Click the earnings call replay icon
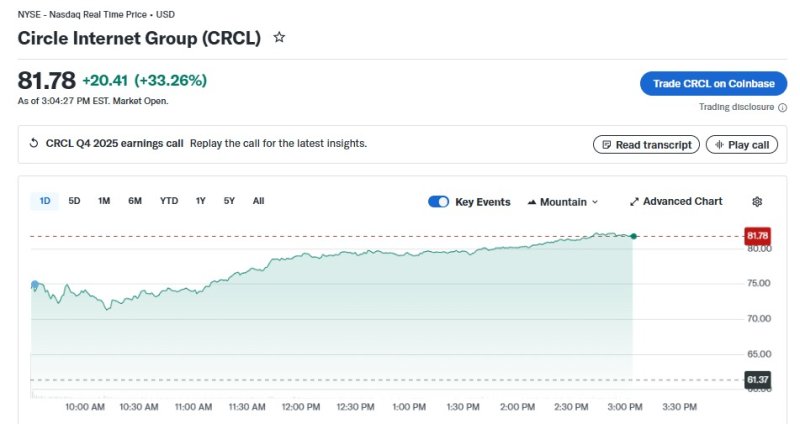The image size is (800, 424). point(34,143)
